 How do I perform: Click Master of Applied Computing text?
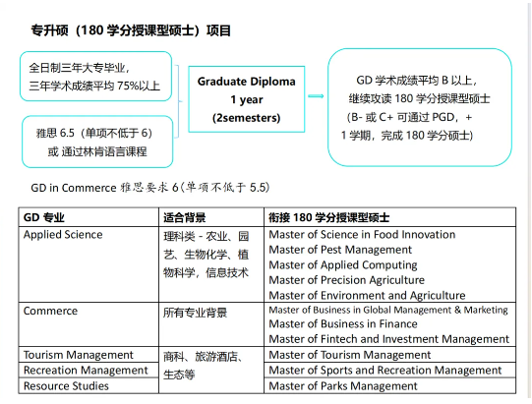click(343, 265)
